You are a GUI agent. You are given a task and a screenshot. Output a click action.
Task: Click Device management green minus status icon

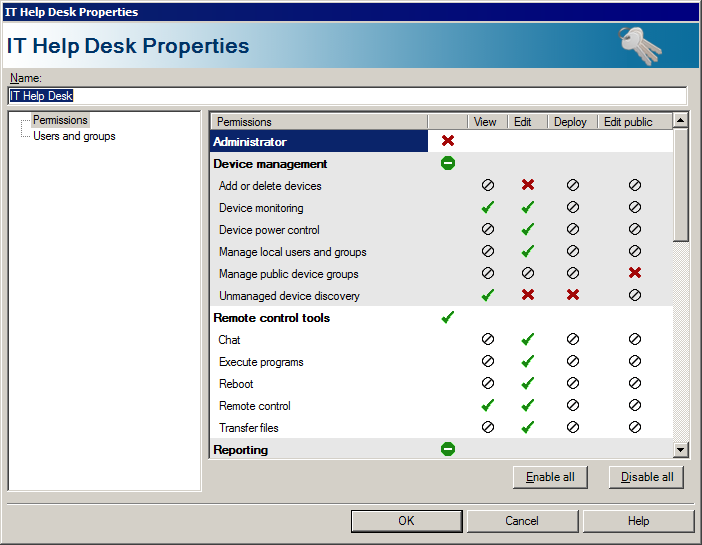[448, 164]
